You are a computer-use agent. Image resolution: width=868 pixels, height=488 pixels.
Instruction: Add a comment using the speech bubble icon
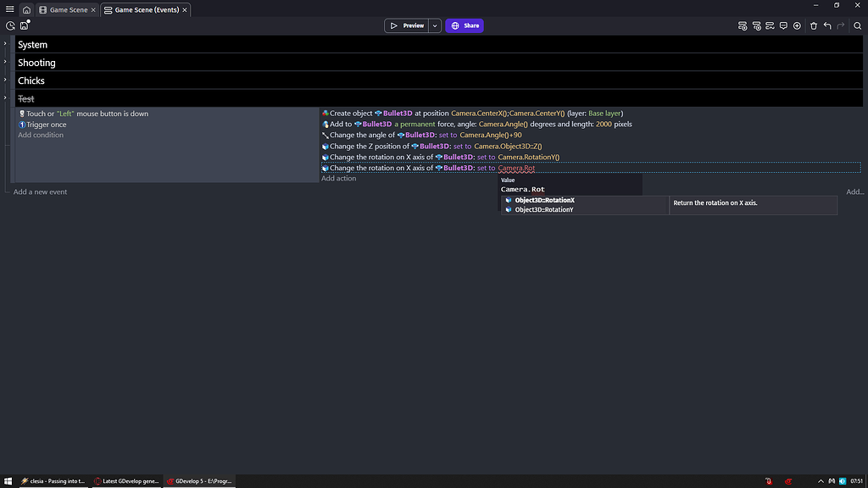point(784,25)
